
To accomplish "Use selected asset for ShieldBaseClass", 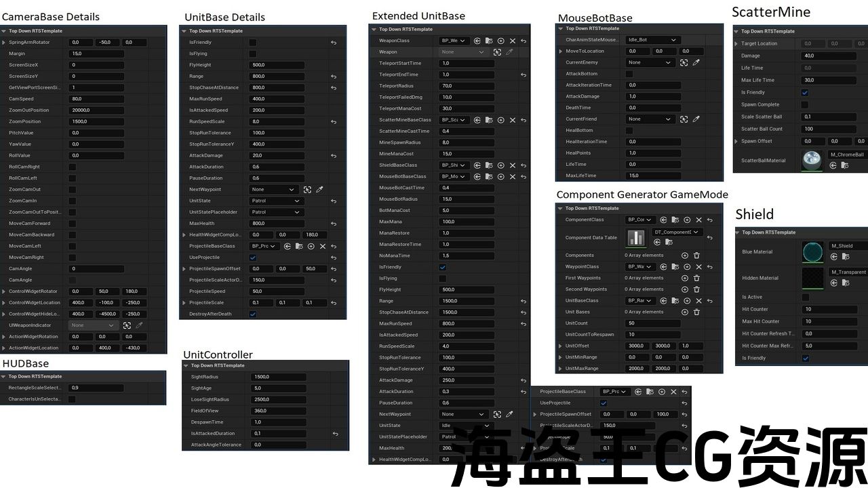I will tap(477, 165).
